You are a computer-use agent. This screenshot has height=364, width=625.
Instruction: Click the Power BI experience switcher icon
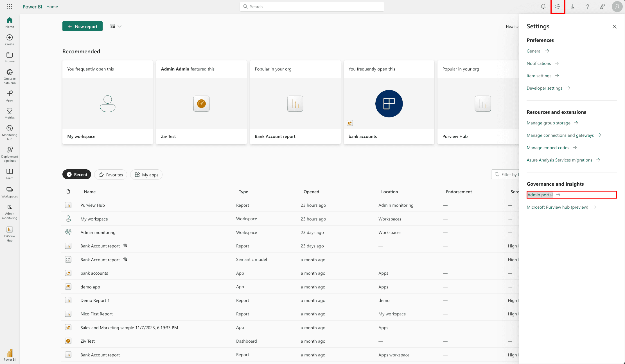[x=10, y=355]
